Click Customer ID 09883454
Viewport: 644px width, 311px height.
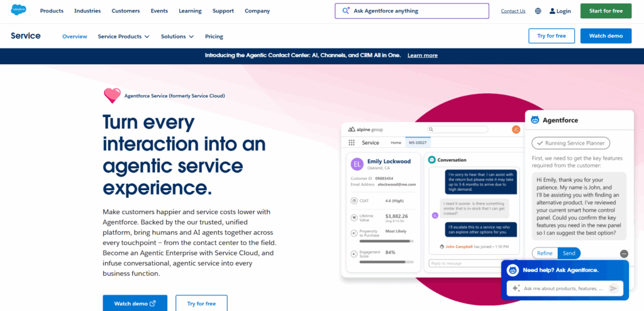click(372, 179)
